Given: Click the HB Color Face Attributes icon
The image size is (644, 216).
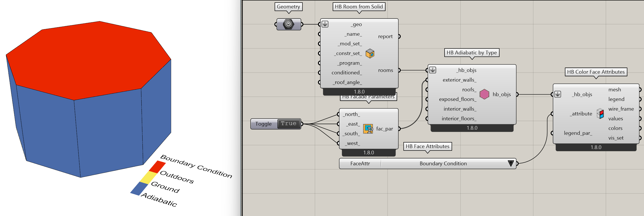Looking at the screenshot, I should click(x=600, y=114).
